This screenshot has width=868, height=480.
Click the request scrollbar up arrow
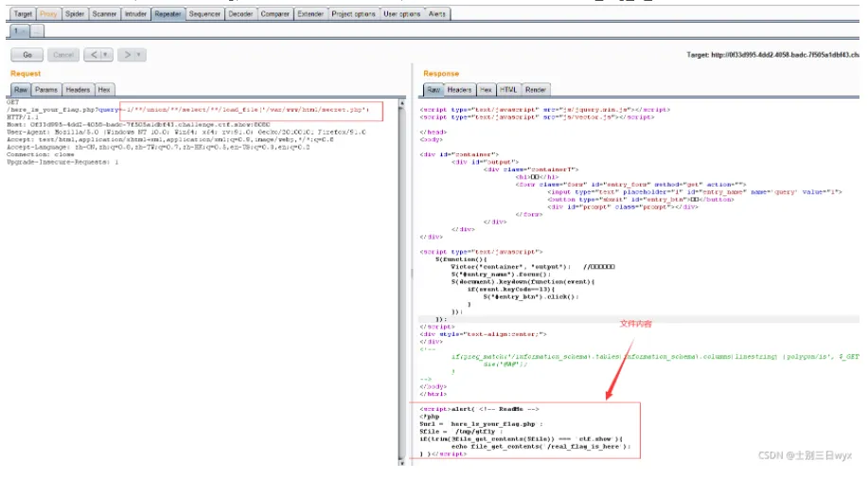tap(402, 103)
